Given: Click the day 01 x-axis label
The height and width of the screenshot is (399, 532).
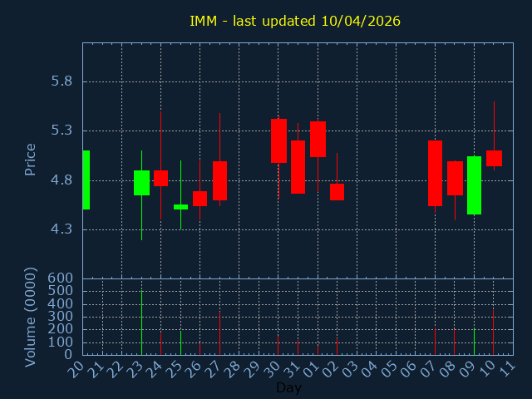Looking at the screenshot, I should [311, 369].
